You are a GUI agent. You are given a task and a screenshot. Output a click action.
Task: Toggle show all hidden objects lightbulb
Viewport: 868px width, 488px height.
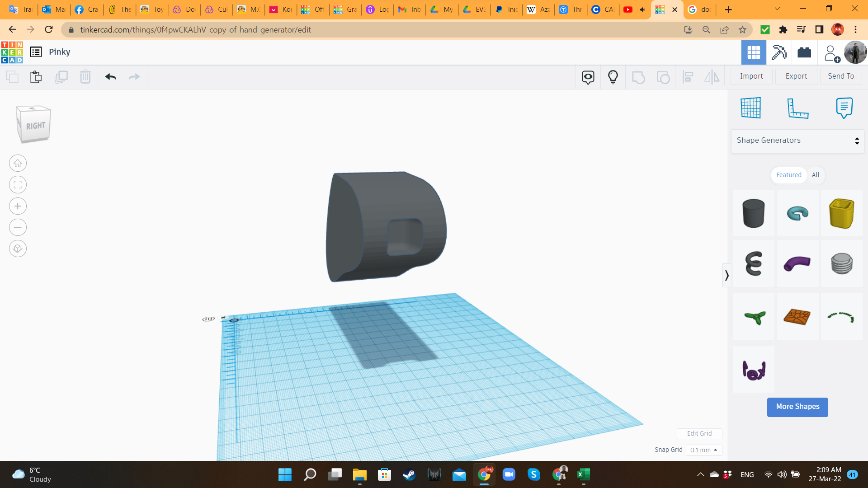[613, 77]
